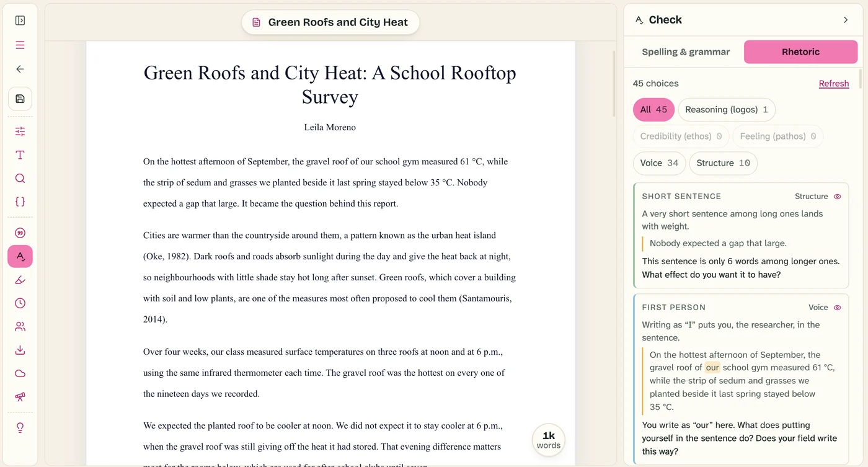
Task: Open the Green Roofs and City Heat title button
Action: click(x=330, y=22)
